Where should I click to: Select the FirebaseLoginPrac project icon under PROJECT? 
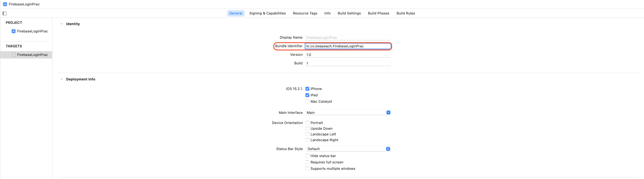14,31
